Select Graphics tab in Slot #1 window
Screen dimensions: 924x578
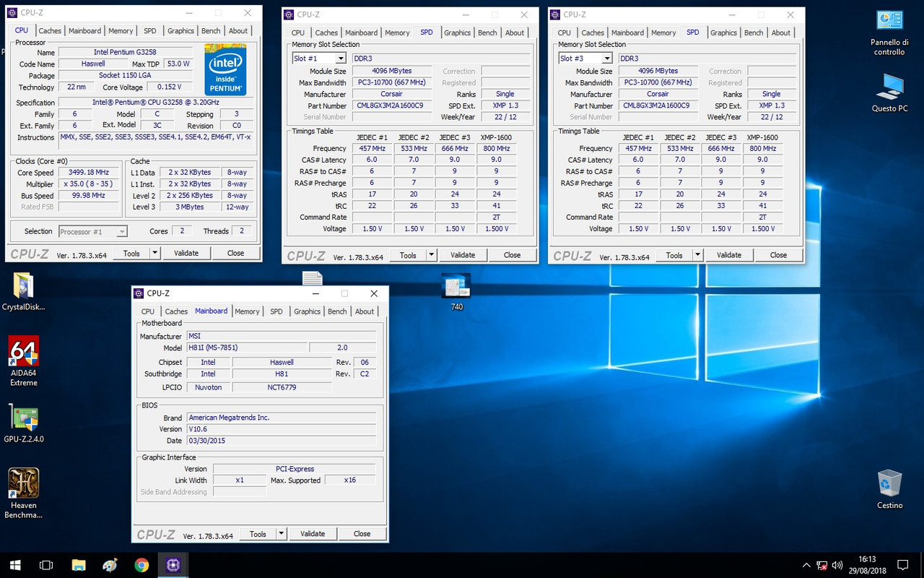tap(458, 33)
